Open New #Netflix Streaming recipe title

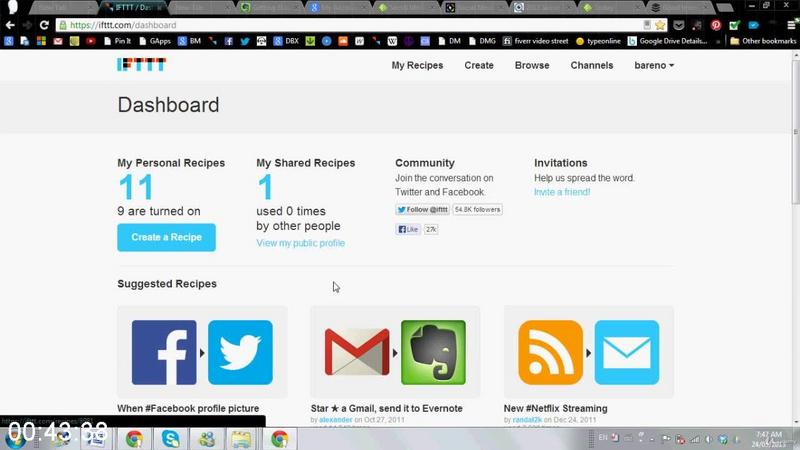(556, 408)
